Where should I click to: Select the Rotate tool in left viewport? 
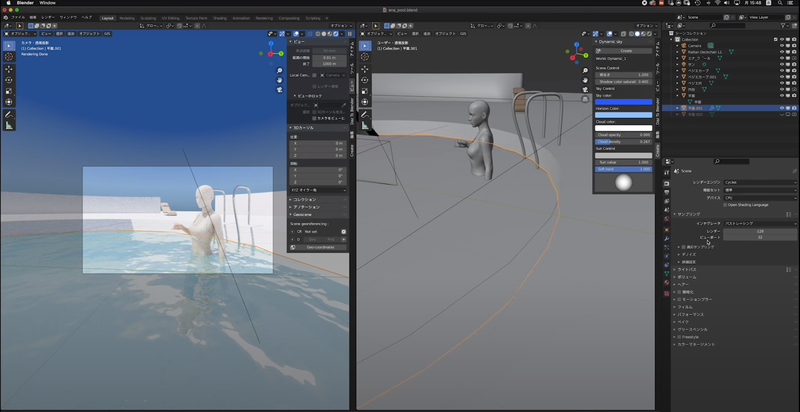(9, 80)
